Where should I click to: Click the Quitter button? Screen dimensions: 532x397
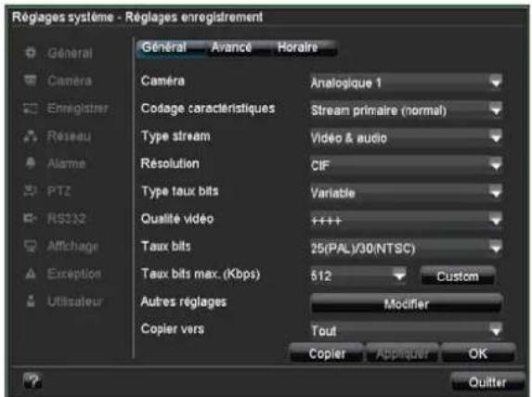[487, 382]
